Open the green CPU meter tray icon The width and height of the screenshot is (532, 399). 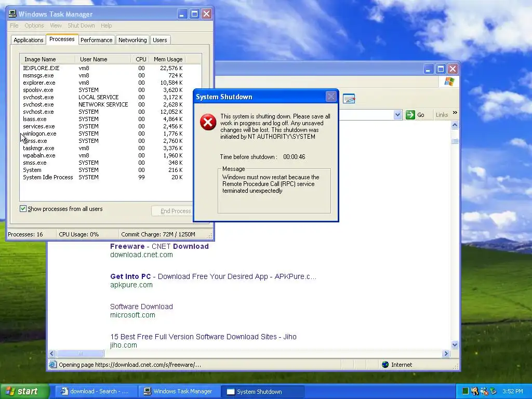[x=465, y=391]
